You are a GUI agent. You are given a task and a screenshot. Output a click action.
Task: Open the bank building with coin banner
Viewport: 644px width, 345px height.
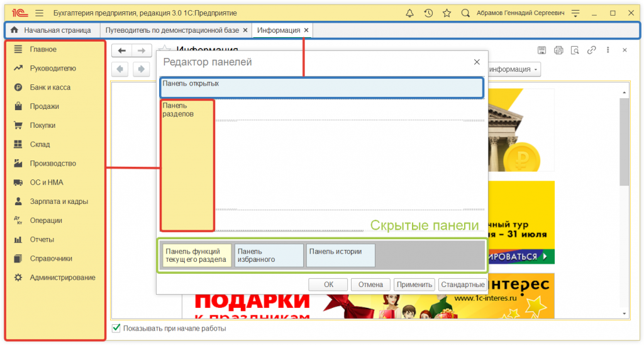521,130
